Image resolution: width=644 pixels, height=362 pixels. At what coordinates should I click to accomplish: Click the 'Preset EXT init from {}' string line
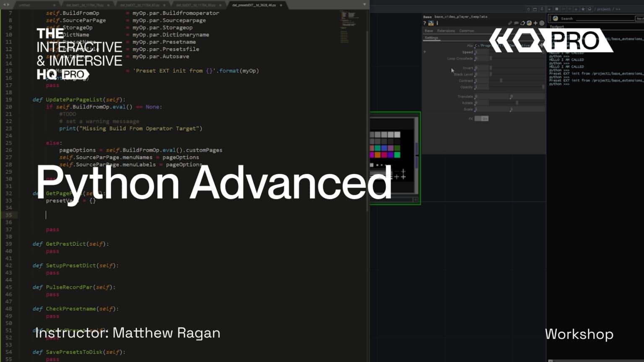click(x=195, y=71)
